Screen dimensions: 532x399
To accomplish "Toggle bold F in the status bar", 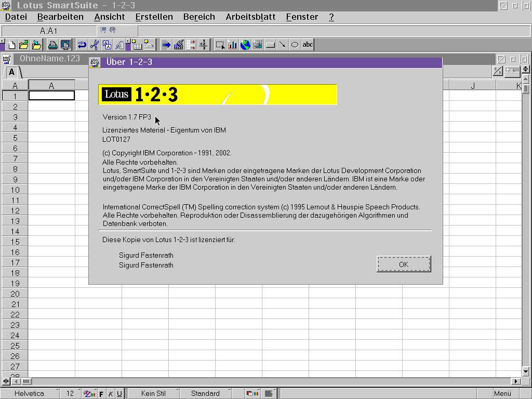I will click(101, 394).
